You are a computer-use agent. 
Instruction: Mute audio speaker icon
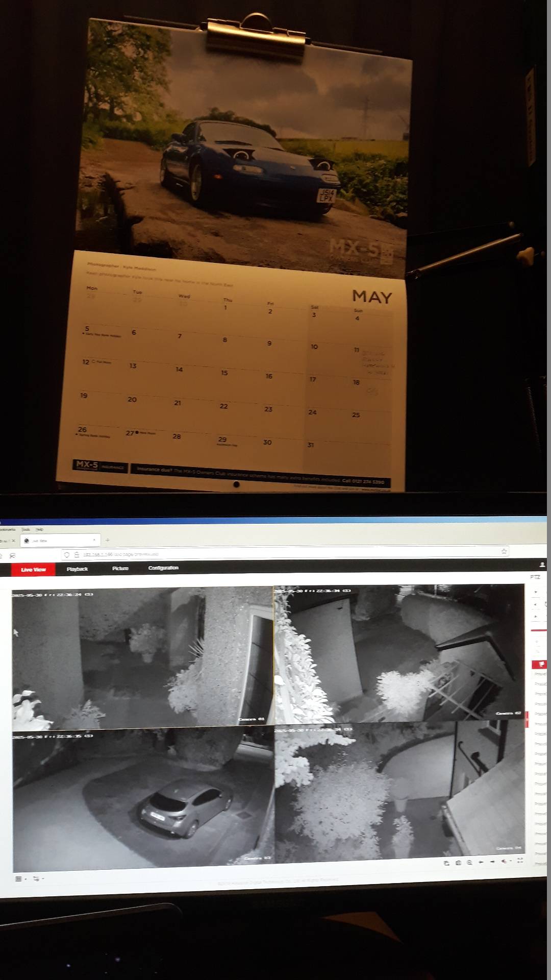point(504,862)
